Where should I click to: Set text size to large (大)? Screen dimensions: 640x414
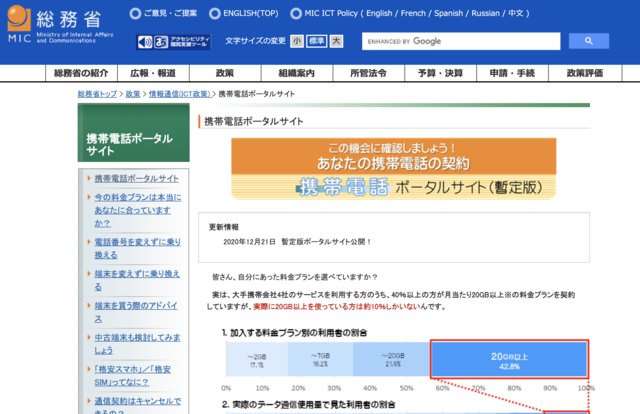[336, 42]
